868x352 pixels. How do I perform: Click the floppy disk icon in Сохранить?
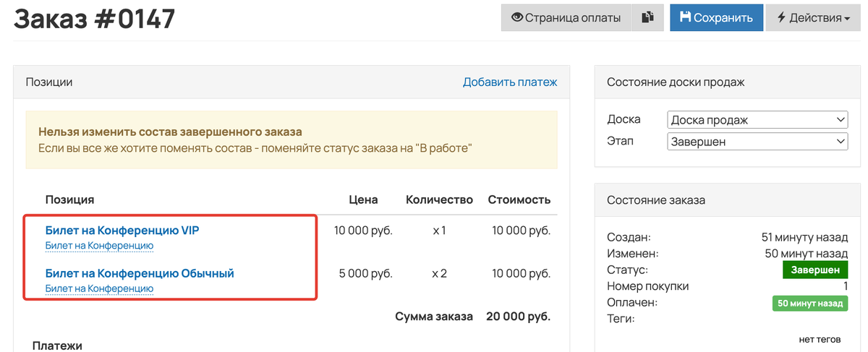(685, 18)
